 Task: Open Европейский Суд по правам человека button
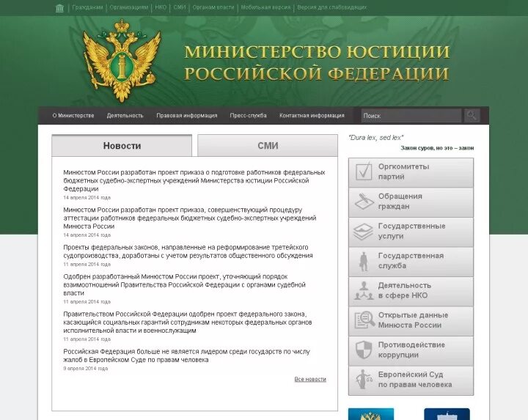tap(411, 380)
